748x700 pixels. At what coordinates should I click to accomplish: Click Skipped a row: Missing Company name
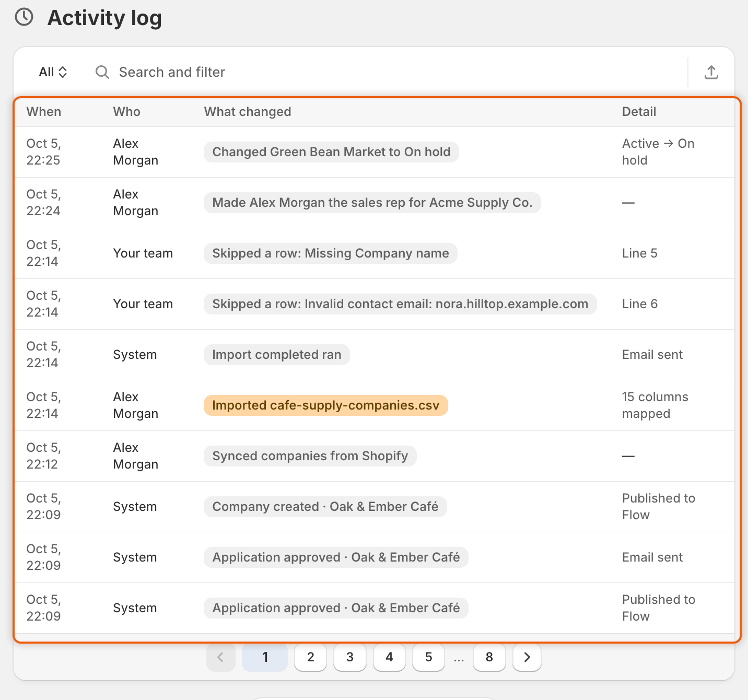tap(330, 253)
